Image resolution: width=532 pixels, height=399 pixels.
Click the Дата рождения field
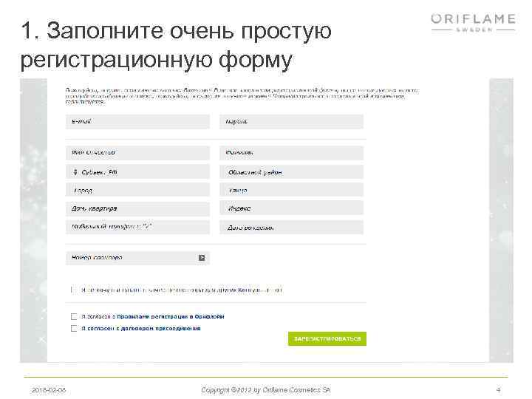click(291, 227)
